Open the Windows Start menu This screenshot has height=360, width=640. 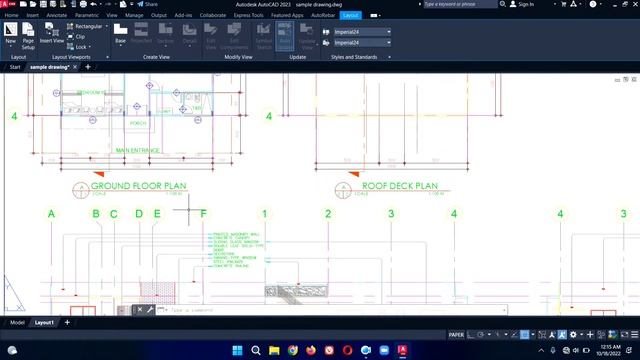pos(237,350)
